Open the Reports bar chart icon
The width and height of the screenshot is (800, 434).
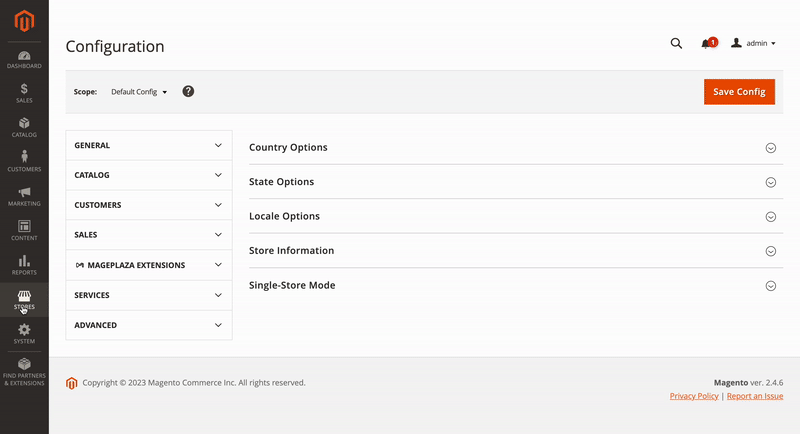(x=24, y=265)
